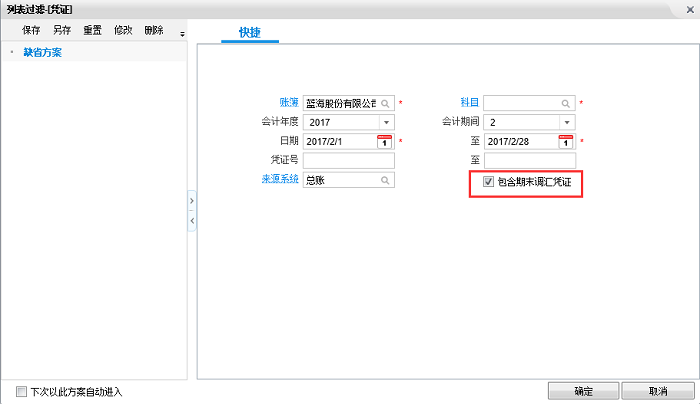The height and width of the screenshot is (404, 700).
Task: Open calendar picker for start 日期
Action: click(385, 141)
